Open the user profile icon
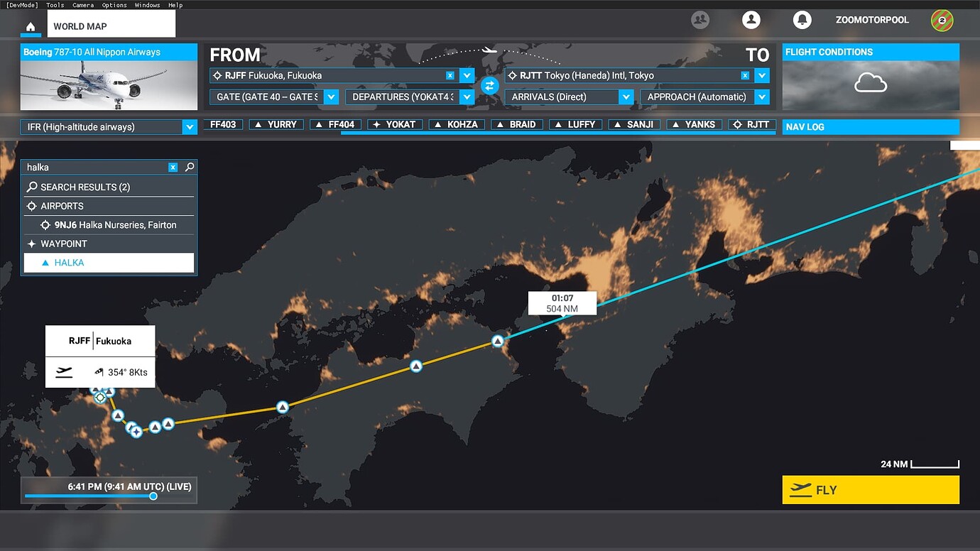Screen dimensions: 980x551 (x=751, y=20)
